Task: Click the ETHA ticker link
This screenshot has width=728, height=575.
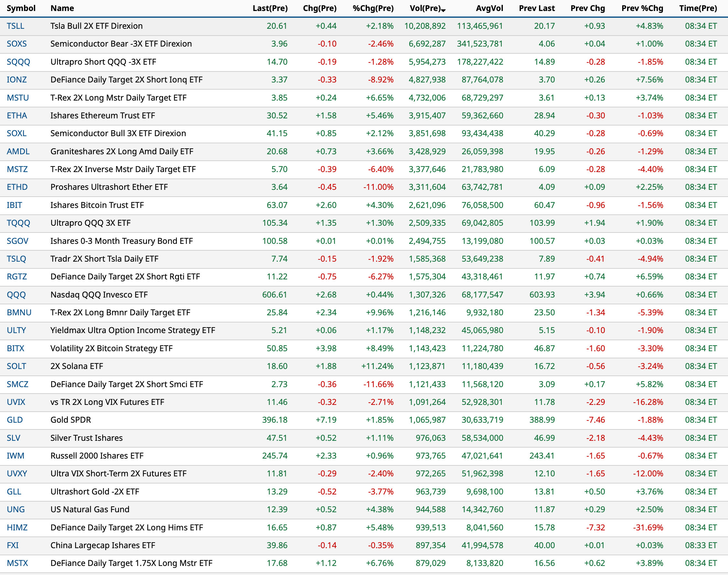Action: [17, 115]
